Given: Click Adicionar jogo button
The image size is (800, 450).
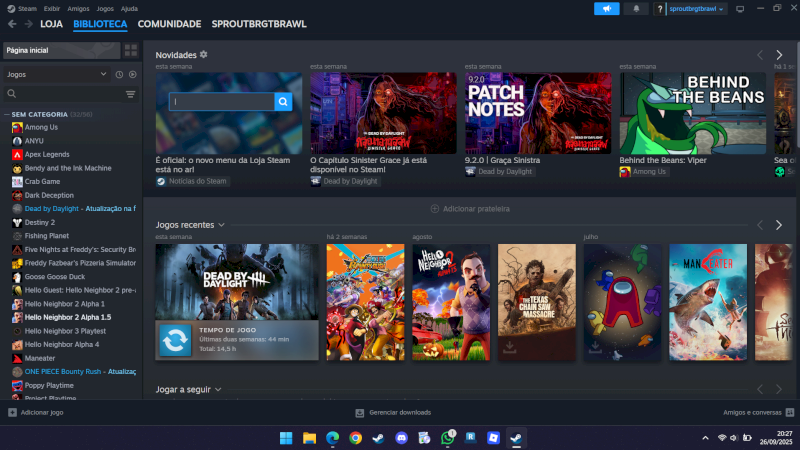Looking at the screenshot, I should [x=35, y=412].
